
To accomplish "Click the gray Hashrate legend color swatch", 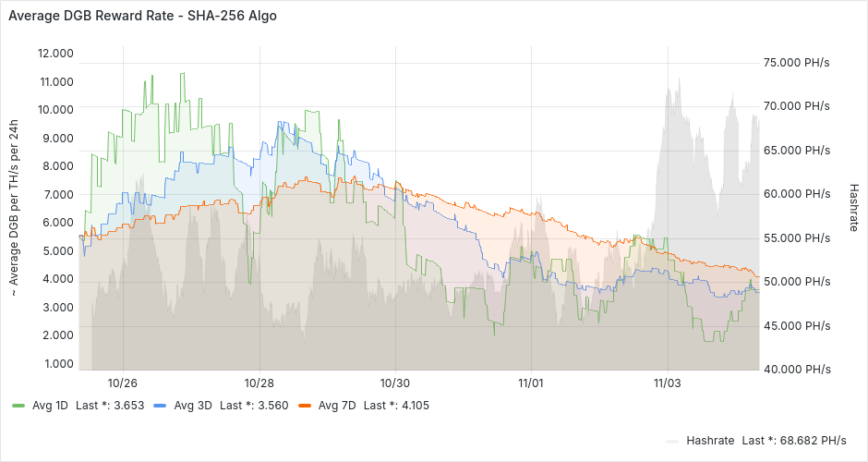I will tap(672, 441).
